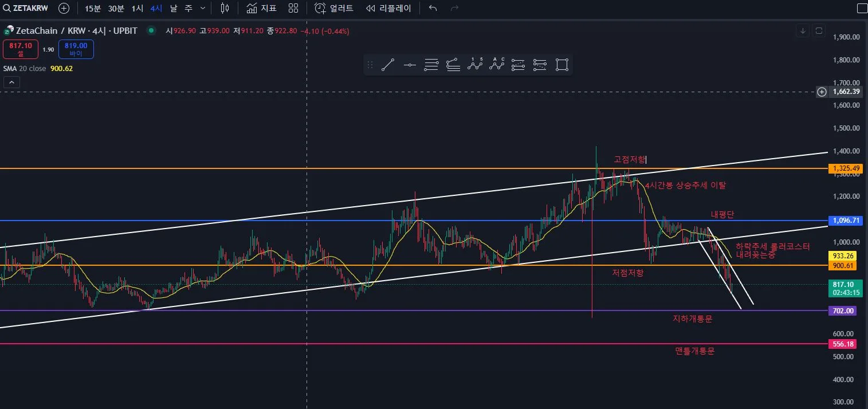Select the 내평단 text annotation
The image size is (868, 409).
(722, 214)
